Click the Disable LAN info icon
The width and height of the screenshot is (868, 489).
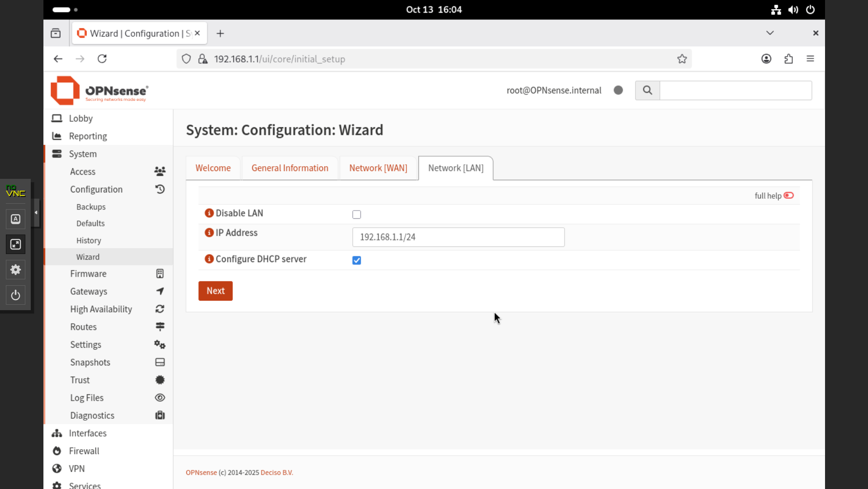(209, 213)
